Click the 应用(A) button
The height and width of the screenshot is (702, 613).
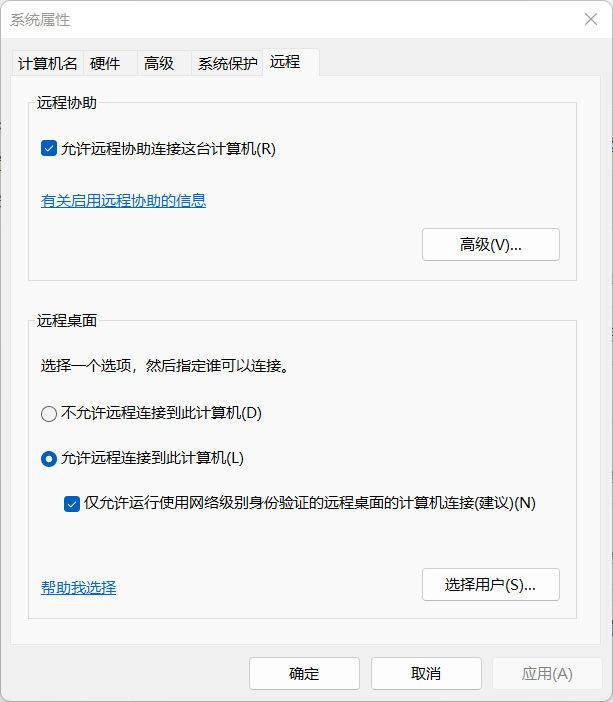coord(547,673)
